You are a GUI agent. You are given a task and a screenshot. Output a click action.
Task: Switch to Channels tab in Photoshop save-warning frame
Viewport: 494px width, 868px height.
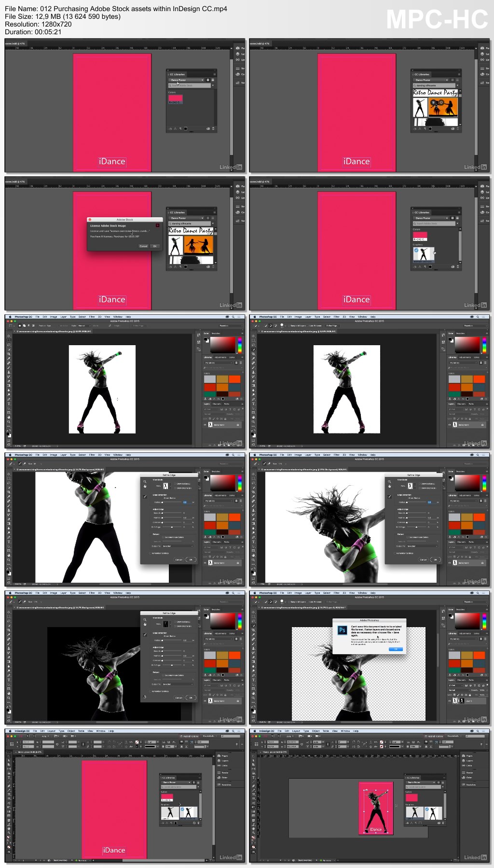click(x=461, y=680)
